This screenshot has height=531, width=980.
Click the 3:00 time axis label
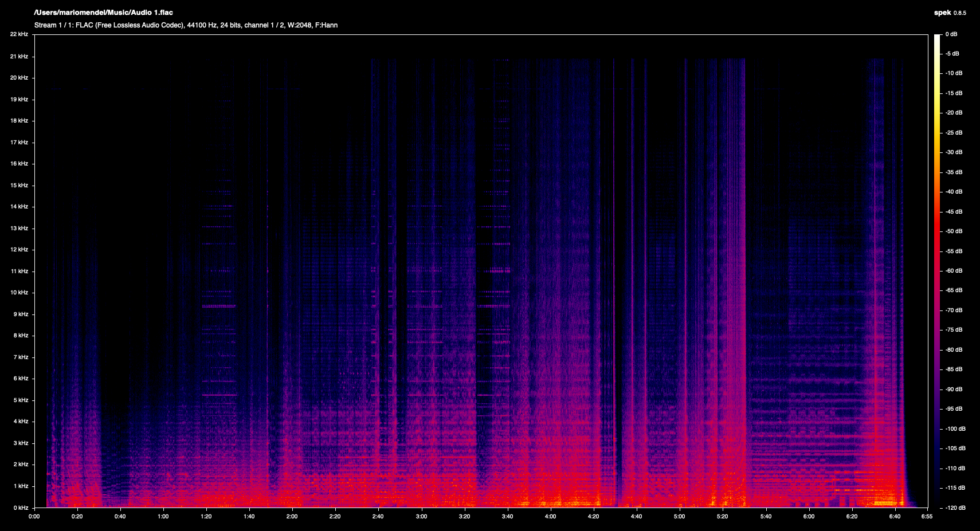(x=422, y=517)
